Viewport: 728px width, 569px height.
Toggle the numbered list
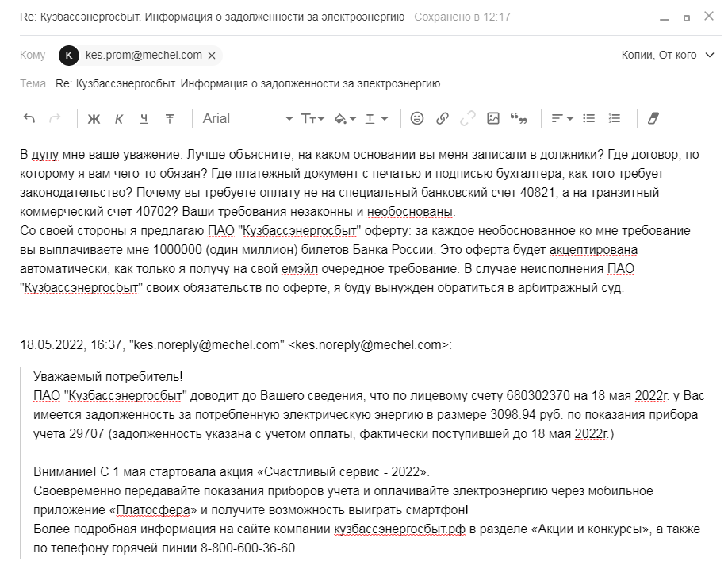[x=613, y=117]
